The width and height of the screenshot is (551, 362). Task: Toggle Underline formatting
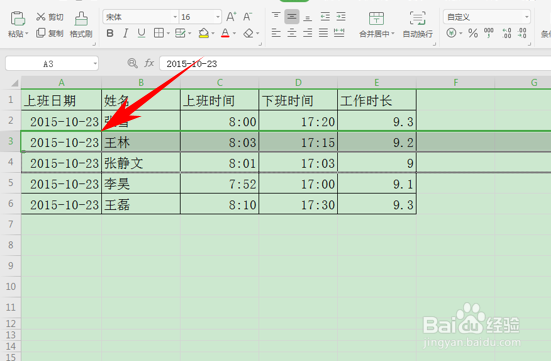(x=141, y=33)
